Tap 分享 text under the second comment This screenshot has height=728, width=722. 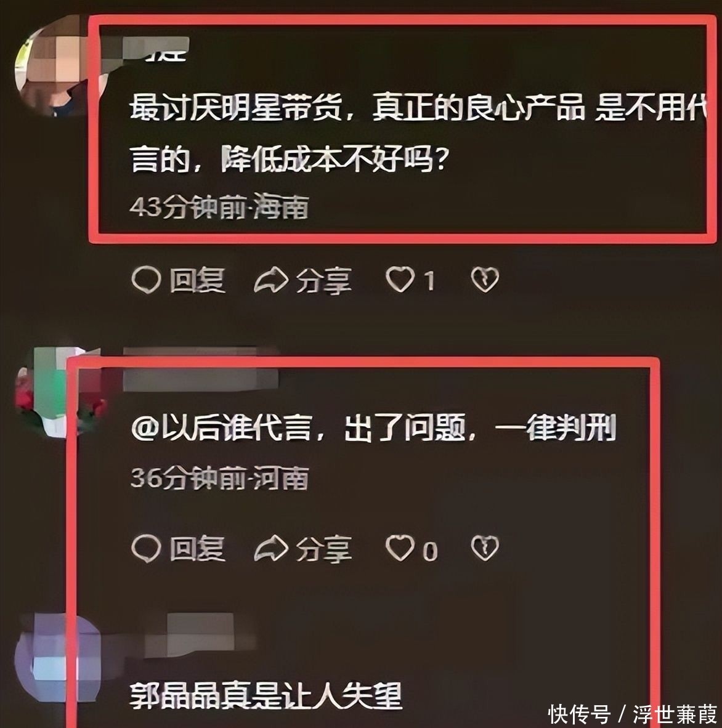[323, 549]
